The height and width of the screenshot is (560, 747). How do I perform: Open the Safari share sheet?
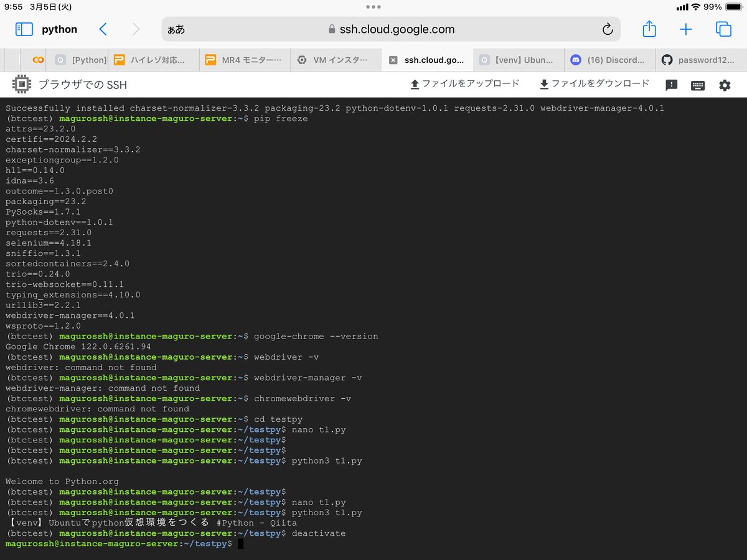pyautogui.click(x=649, y=29)
